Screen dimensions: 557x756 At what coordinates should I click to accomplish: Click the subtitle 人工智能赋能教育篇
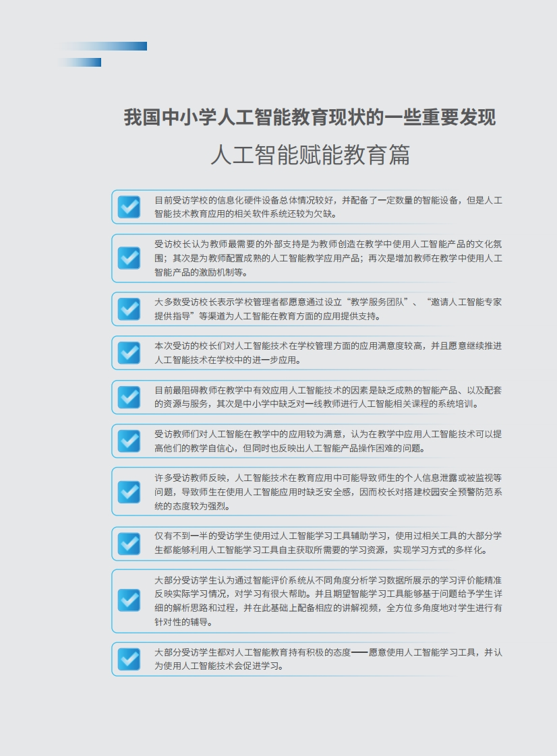point(310,155)
